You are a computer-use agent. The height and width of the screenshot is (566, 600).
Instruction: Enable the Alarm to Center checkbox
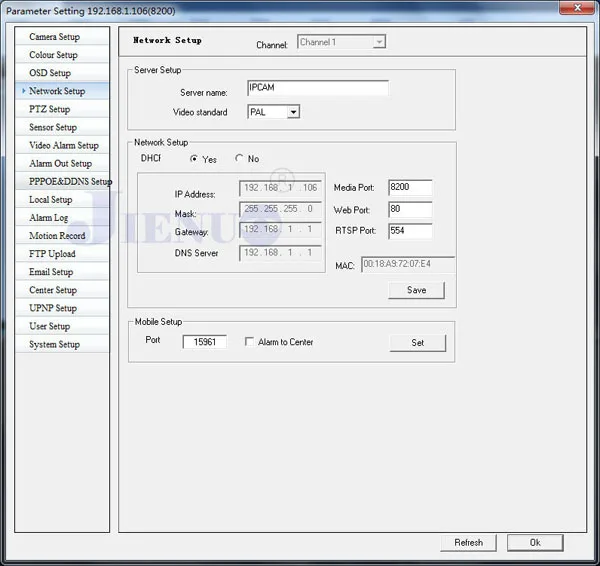249,341
